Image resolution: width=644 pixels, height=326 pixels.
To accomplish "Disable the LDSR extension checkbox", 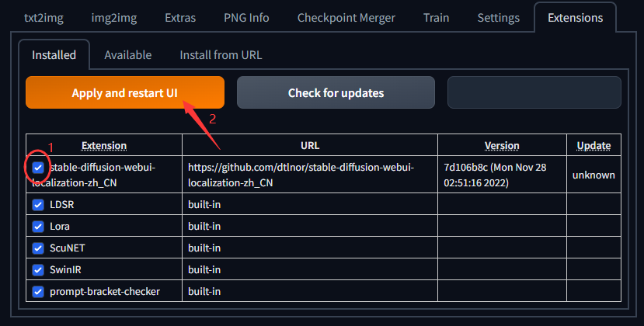I will pyautogui.click(x=38, y=204).
